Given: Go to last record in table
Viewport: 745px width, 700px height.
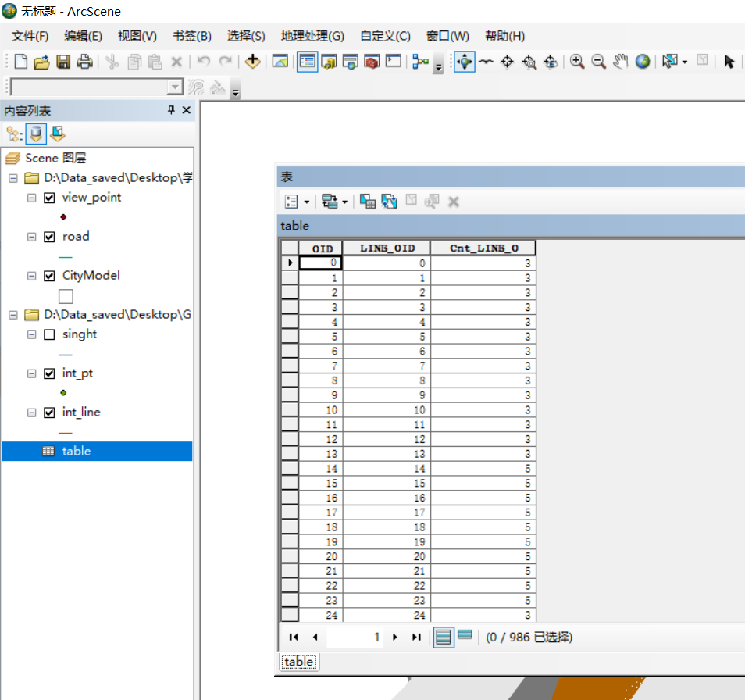Looking at the screenshot, I should click(x=416, y=637).
